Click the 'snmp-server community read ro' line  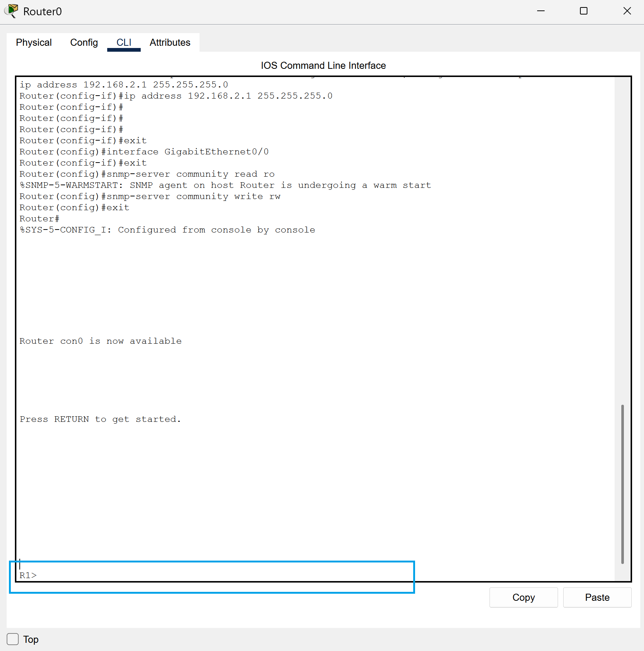pos(147,174)
